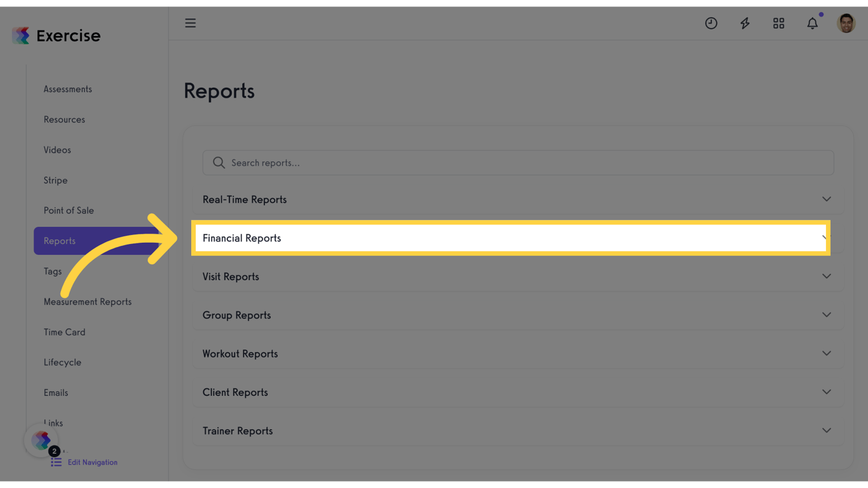This screenshot has width=868, height=488.
Task: Open the chat widget bubble with badge 2
Action: point(41,440)
